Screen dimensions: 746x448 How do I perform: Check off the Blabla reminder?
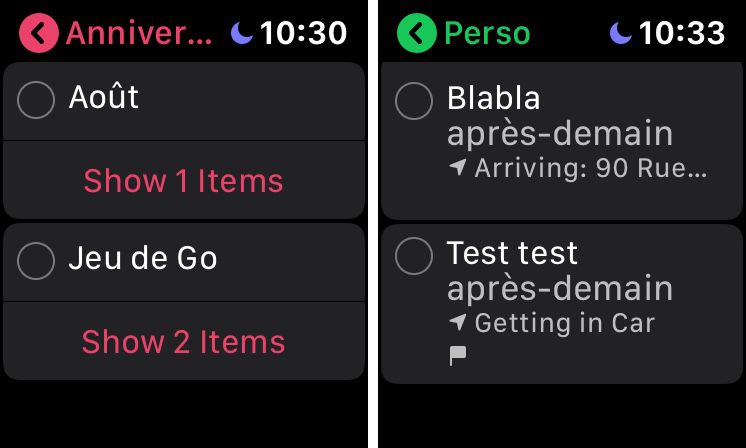pos(414,100)
